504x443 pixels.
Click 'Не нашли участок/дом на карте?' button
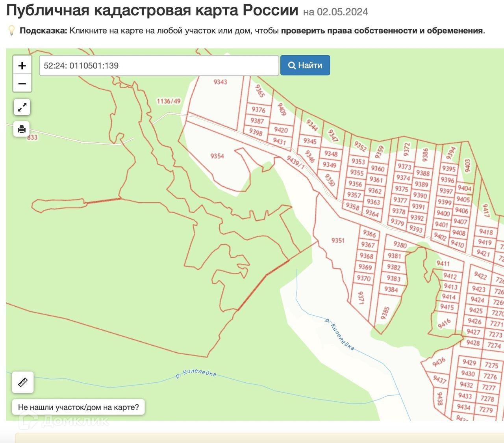(78, 407)
